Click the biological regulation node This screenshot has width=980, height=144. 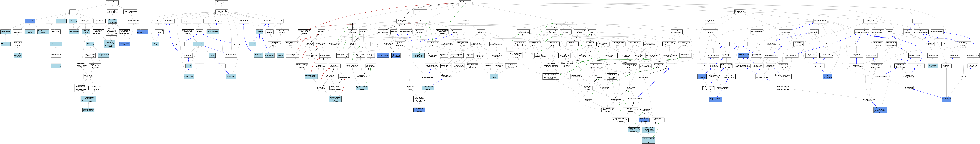(420, 12)
